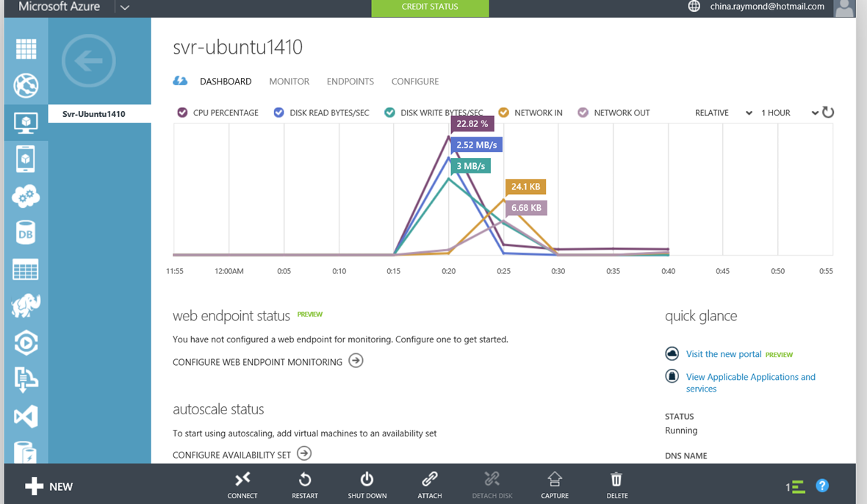Go back using the circled arrow
The height and width of the screenshot is (504, 867).
[88, 61]
